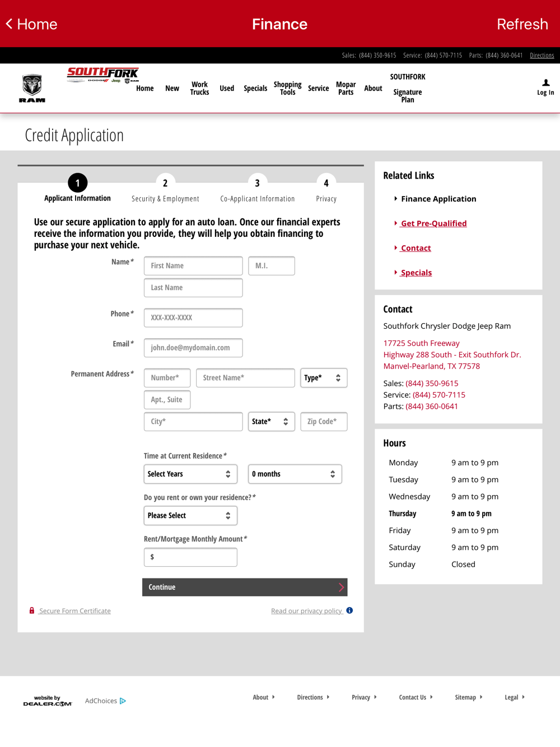Focus the City field

pyautogui.click(x=193, y=422)
